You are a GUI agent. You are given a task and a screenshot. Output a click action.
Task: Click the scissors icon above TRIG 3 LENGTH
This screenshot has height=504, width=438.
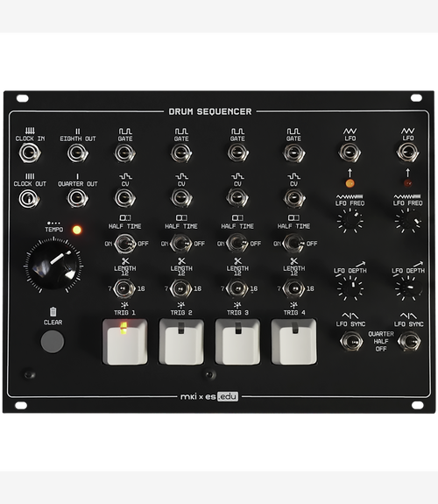point(237,260)
